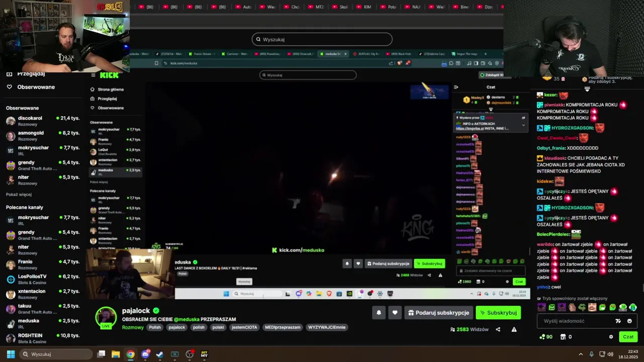Click the chat identity icon in message box
644x362 pixels.
tap(618, 321)
